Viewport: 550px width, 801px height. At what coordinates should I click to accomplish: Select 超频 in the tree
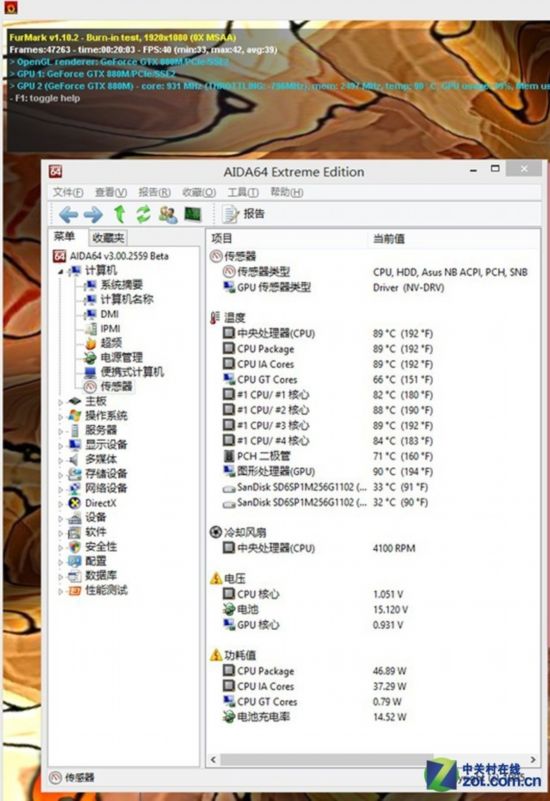(111, 343)
